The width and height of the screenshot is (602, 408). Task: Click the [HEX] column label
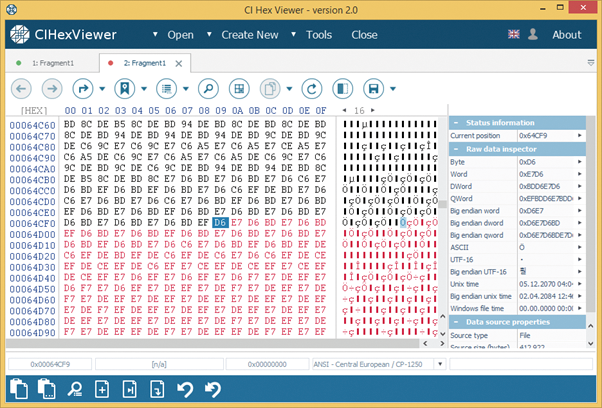pos(34,111)
